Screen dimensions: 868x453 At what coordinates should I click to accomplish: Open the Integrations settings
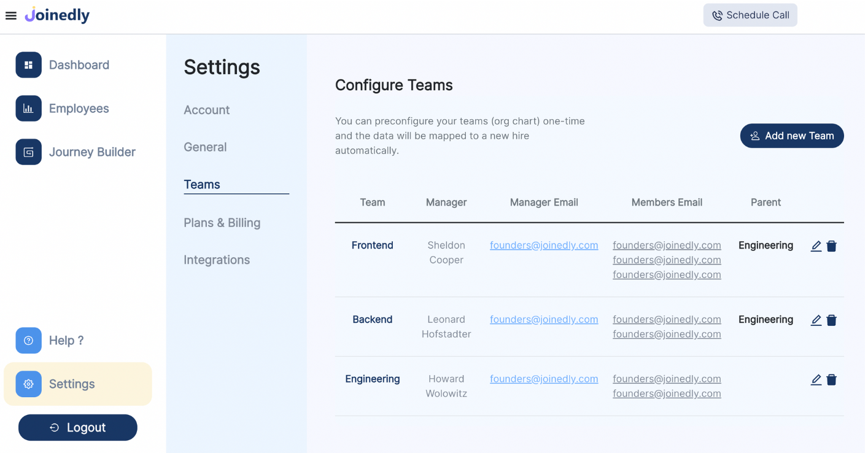pyautogui.click(x=217, y=260)
